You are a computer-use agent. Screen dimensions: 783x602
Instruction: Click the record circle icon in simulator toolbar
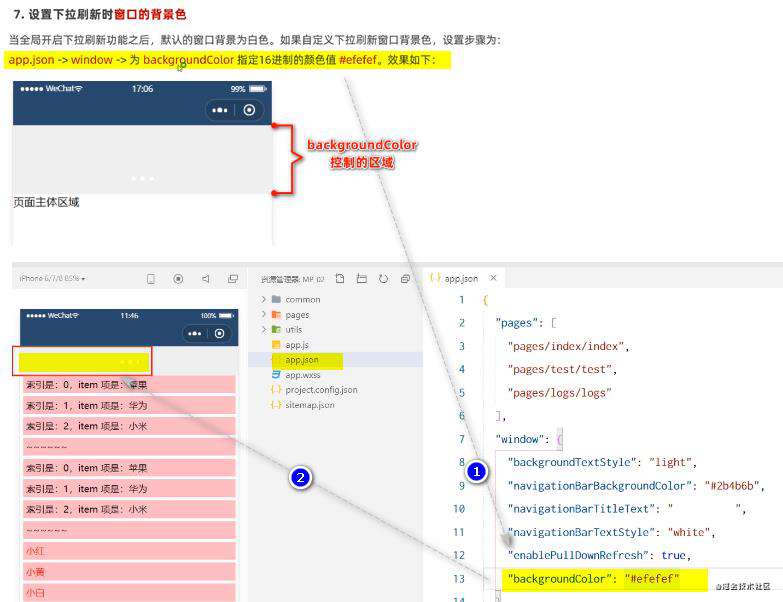(178, 279)
